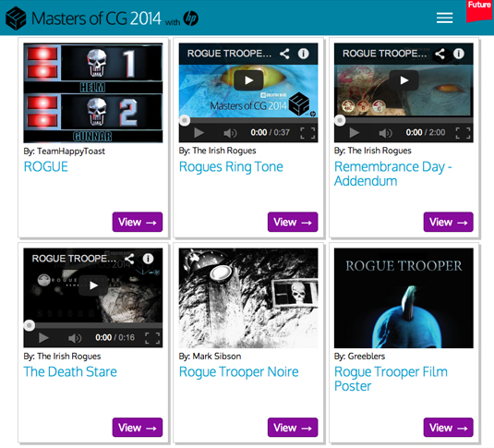Click 0:00 / 0:37 time display
Viewport: 494px width, 448px height.
270,132
